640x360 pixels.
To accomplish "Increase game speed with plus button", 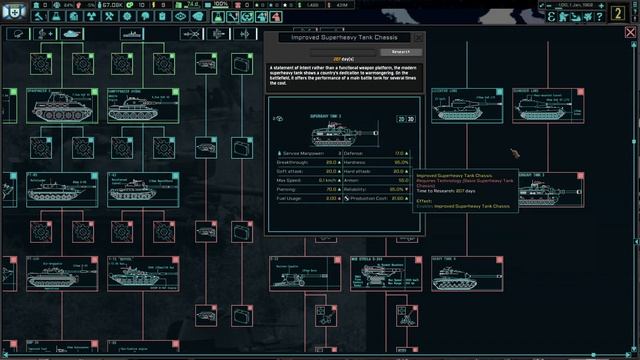I will [x=601, y=5].
